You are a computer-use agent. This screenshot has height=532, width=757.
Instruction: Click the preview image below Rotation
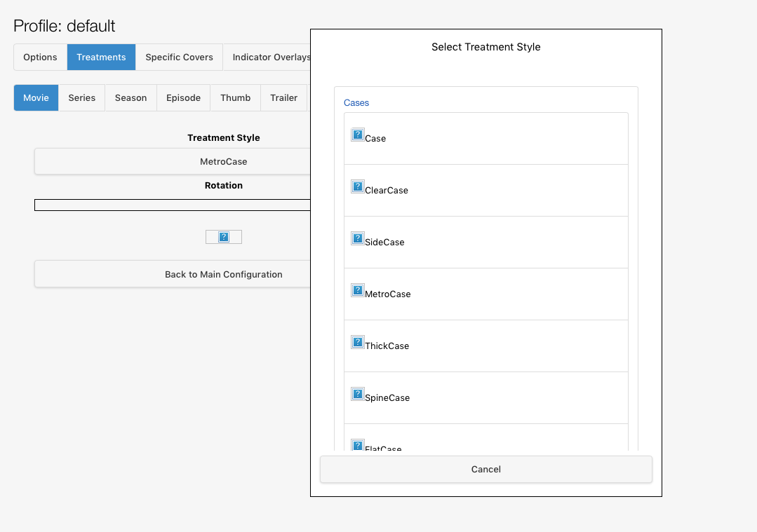click(x=224, y=237)
